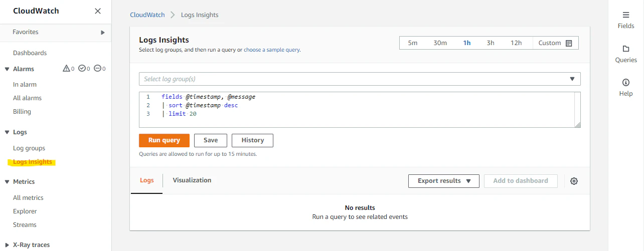This screenshot has width=644, height=251.
Task: Collapse the Logs section
Action: click(x=7, y=132)
